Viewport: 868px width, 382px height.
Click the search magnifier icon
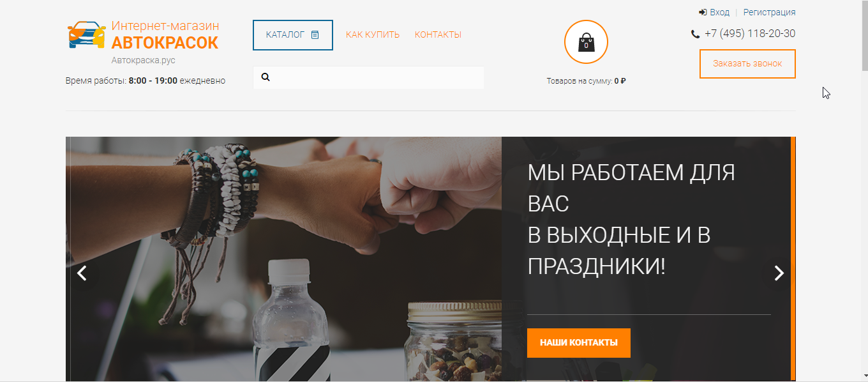[266, 77]
